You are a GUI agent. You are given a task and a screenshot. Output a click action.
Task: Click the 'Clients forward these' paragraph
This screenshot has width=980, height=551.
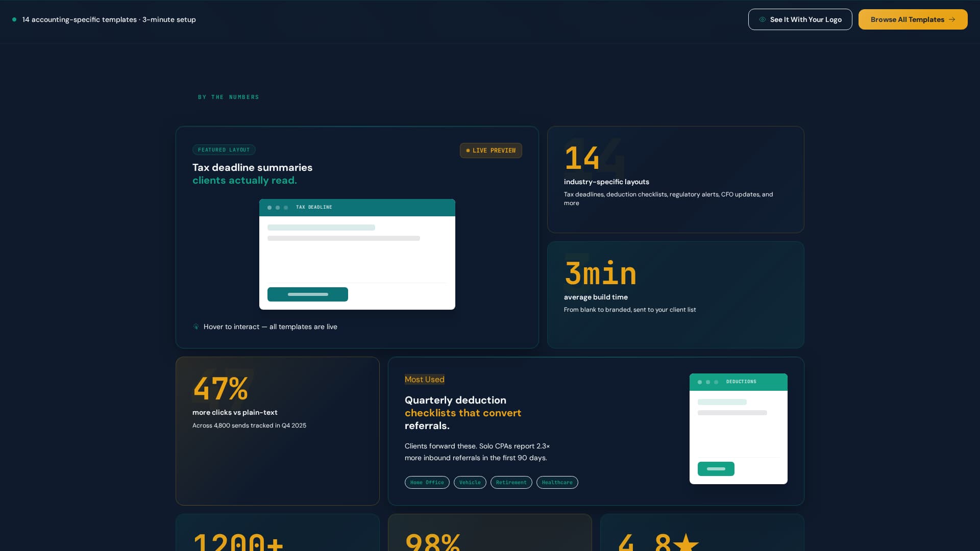pos(477,452)
